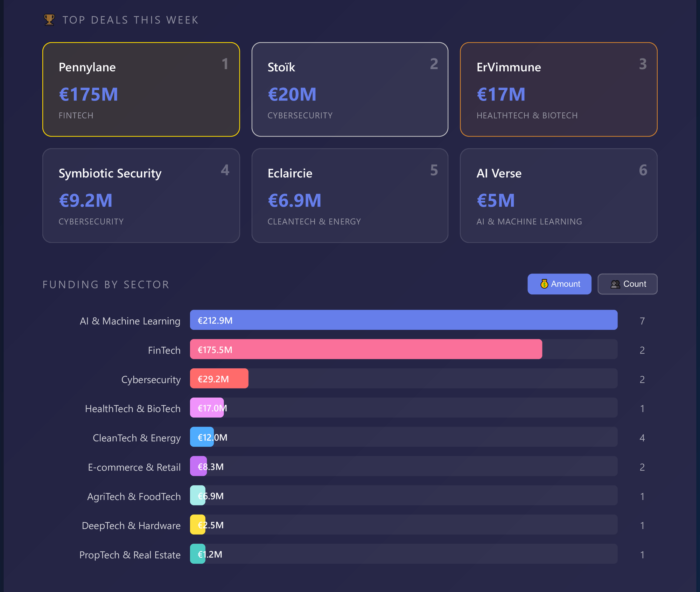Click the trophy icon beside Top Deals
Screen dimensions: 700x592
pos(49,20)
